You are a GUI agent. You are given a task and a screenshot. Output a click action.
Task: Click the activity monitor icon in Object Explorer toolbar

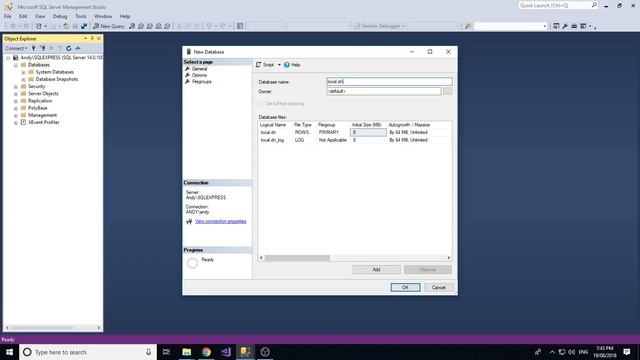(78, 48)
